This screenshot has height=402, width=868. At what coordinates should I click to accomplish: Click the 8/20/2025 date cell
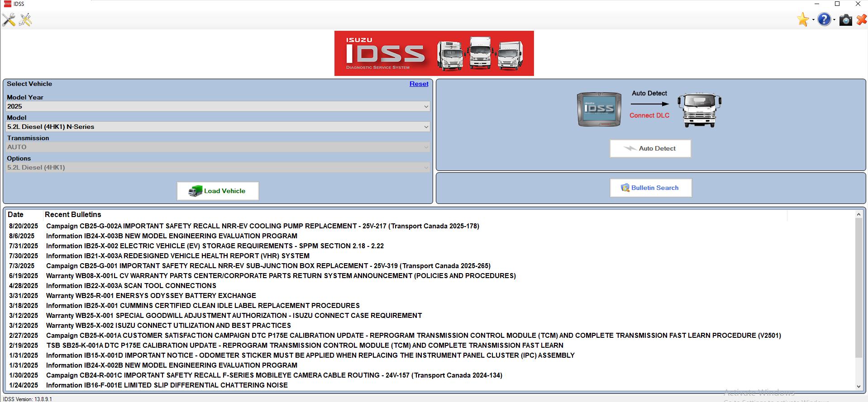click(24, 226)
